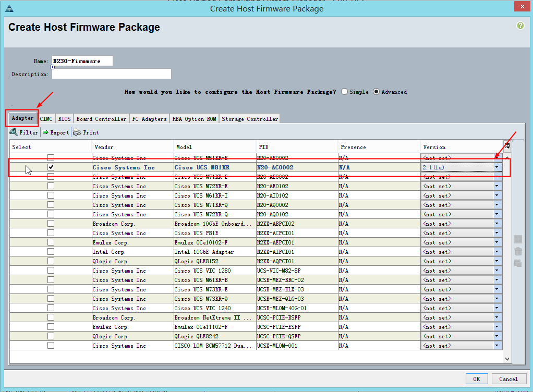Open version dropdown for Emulex OCe10102-F
The height and width of the screenshot is (392, 533).
point(496,242)
